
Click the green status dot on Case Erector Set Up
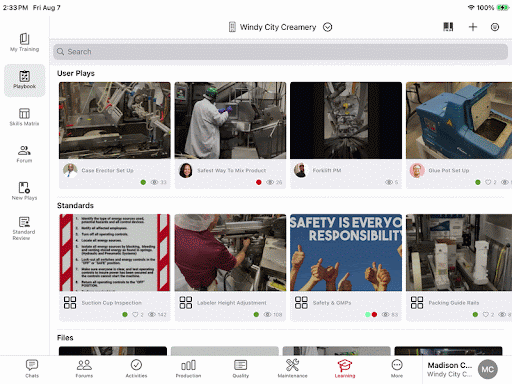(143, 182)
